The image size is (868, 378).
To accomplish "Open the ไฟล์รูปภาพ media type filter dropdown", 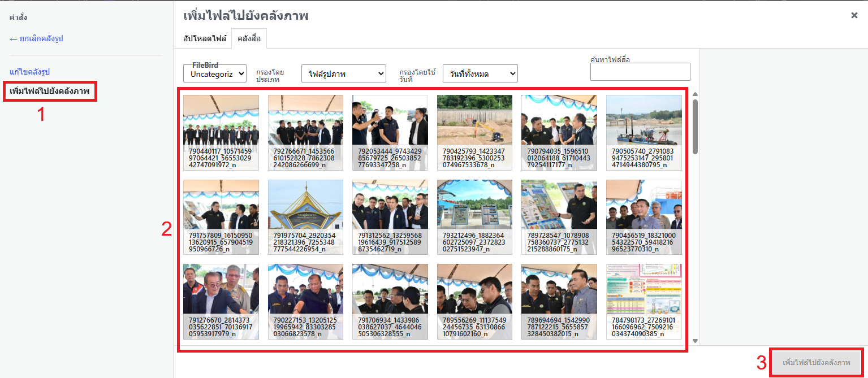I will [x=344, y=73].
